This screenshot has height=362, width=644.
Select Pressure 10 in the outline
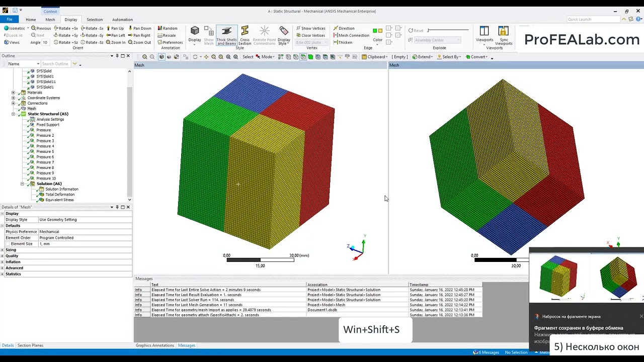tap(46, 178)
